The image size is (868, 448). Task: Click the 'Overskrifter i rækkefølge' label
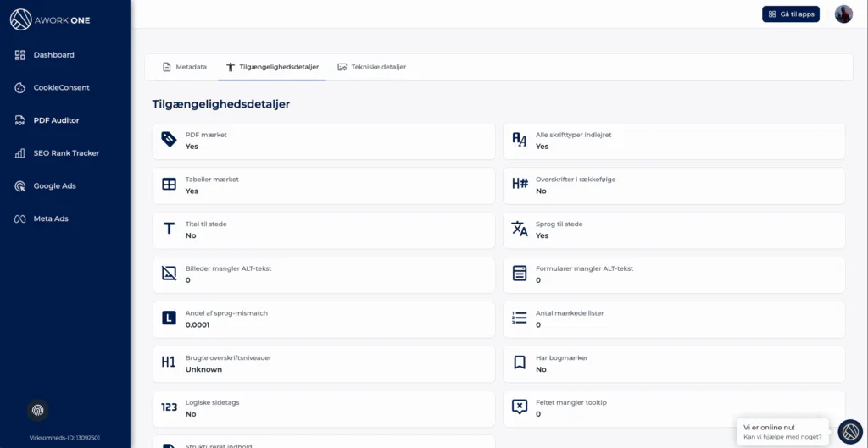tap(576, 180)
